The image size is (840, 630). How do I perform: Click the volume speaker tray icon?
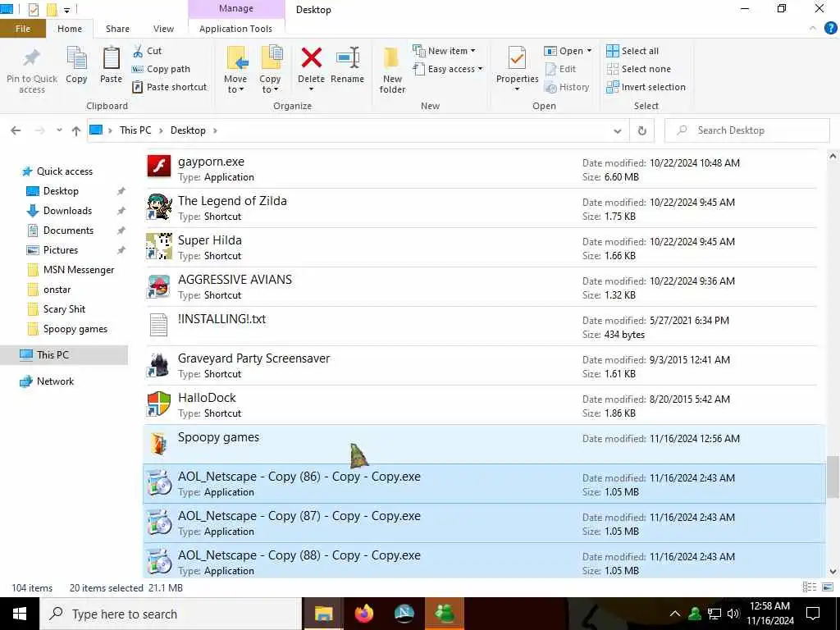click(x=733, y=614)
